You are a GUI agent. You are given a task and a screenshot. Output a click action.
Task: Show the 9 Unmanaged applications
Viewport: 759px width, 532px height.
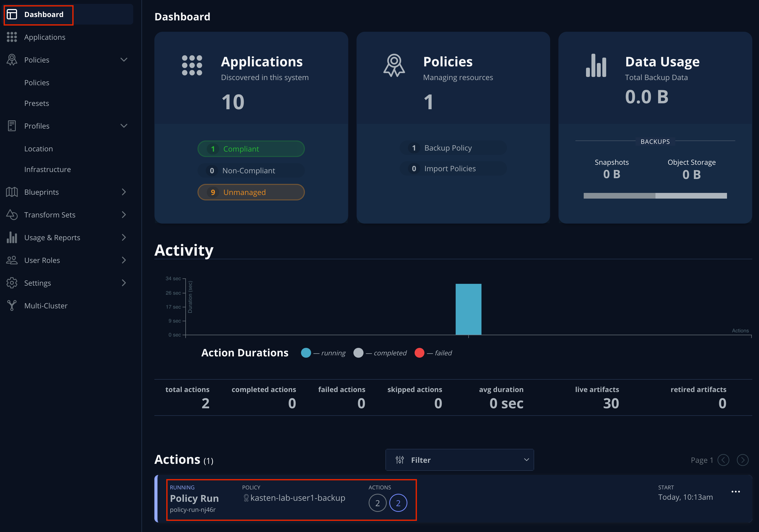251,192
